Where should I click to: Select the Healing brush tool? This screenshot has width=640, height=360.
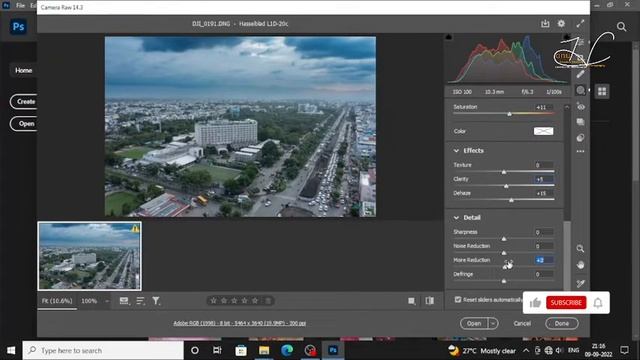580,74
